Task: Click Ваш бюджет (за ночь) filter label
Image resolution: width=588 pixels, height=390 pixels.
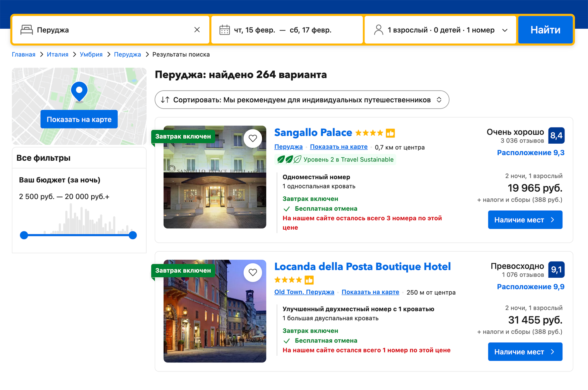Action: tap(60, 180)
